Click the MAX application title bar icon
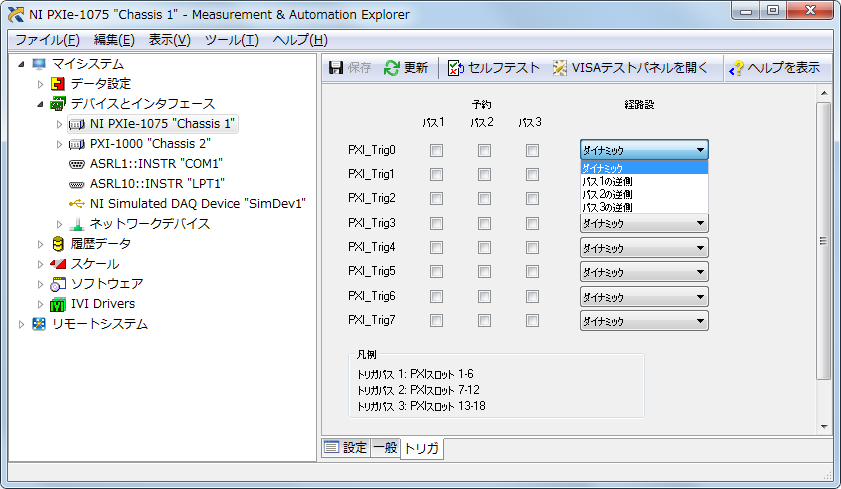This screenshot has width=841, height=489. 16,14
